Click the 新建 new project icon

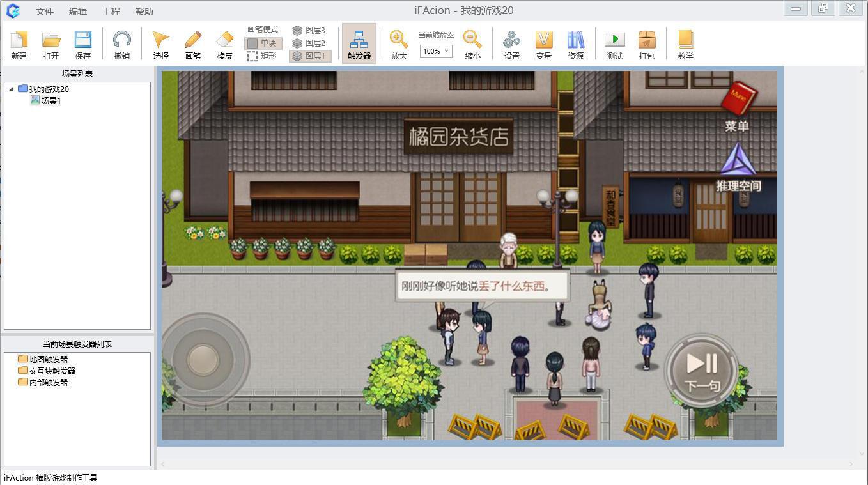coord(19,45)
